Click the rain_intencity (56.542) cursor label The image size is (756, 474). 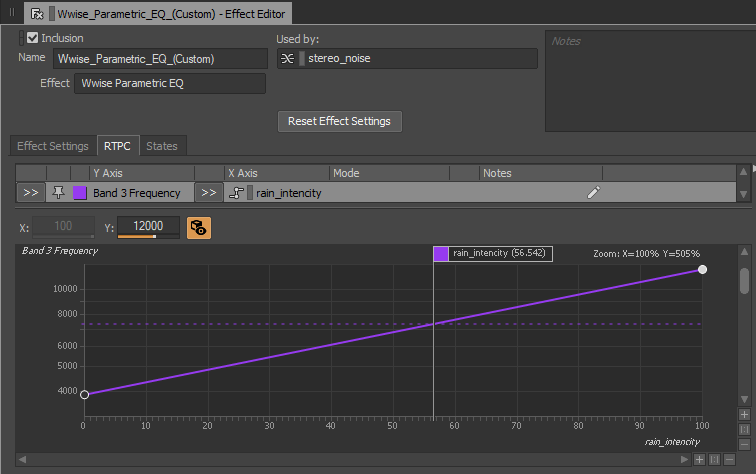pos(499,253)
